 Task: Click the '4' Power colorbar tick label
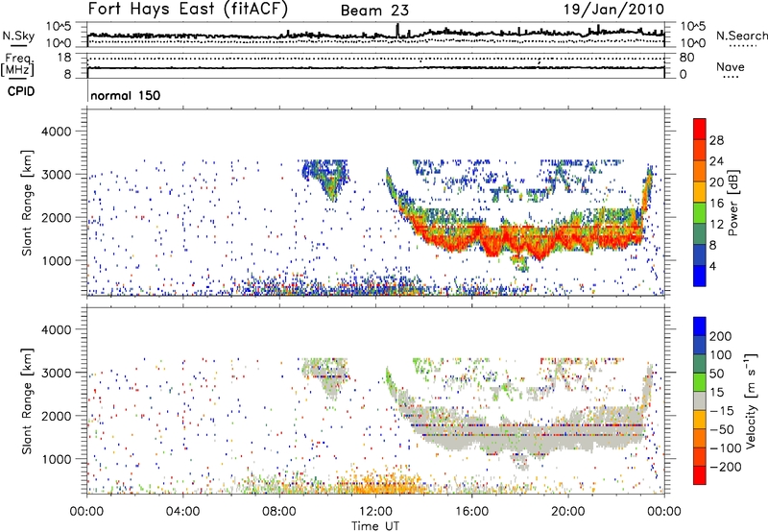(x=713, y=266)
